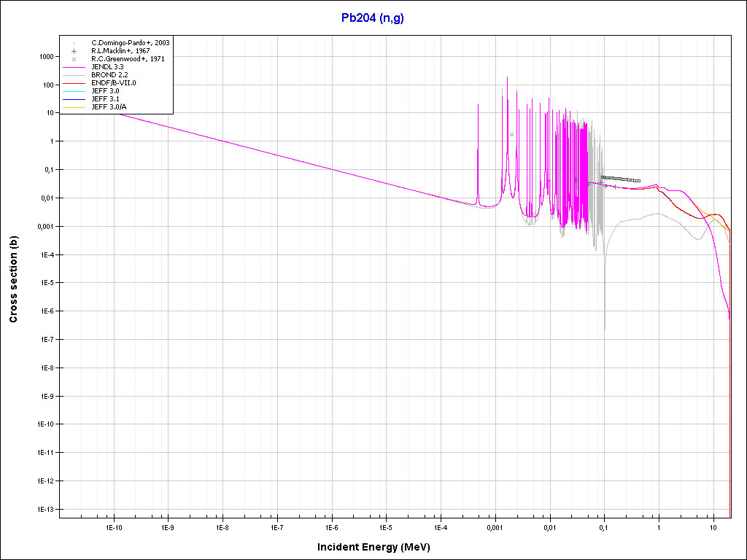Click the ENDF/B-VII.0 legend label
Viewport: 747px width, 560px height.
pyautogui.click(x=113, y=83)
